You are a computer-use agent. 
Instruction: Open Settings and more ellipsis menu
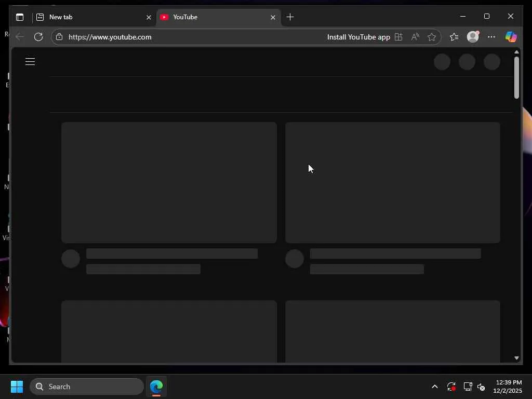(491, 37)
